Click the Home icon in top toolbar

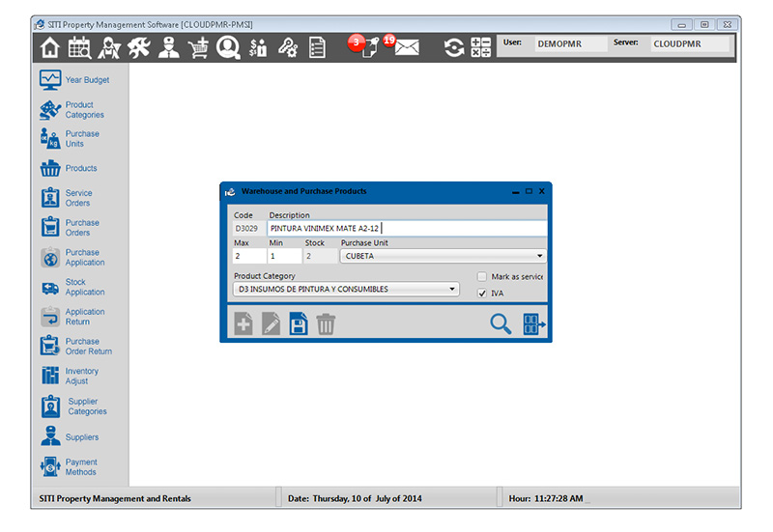click(50, 47)
